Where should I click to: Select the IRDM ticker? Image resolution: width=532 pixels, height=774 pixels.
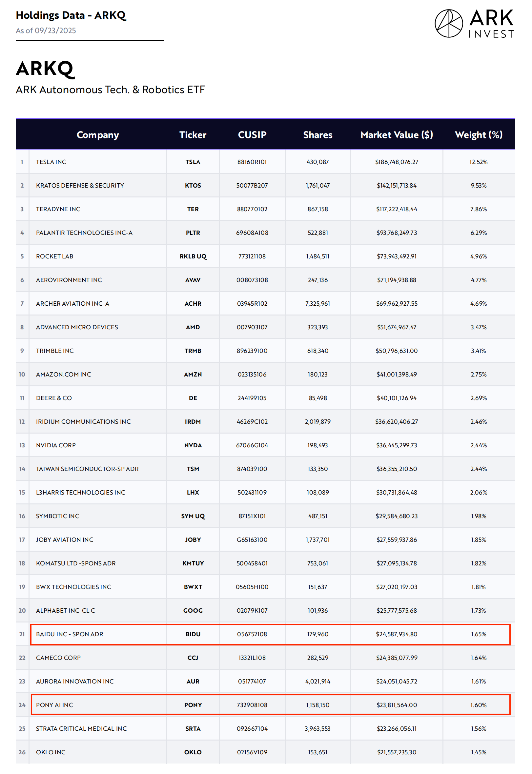tap(193, 422)
